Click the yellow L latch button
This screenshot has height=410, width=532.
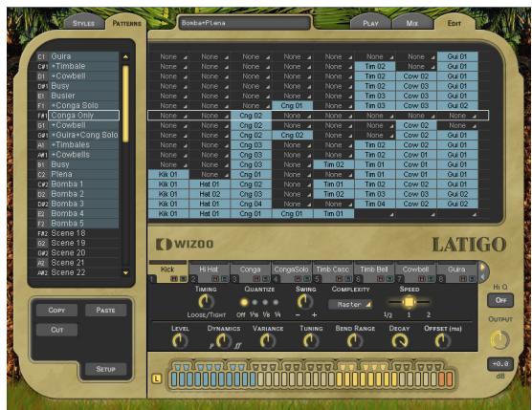tap(157, 378)
